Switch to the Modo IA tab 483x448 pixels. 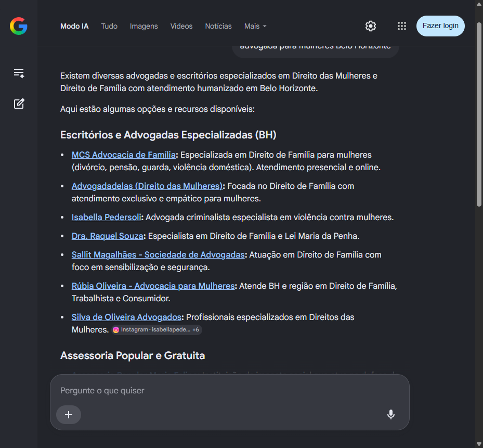click(x=74, y=26)
